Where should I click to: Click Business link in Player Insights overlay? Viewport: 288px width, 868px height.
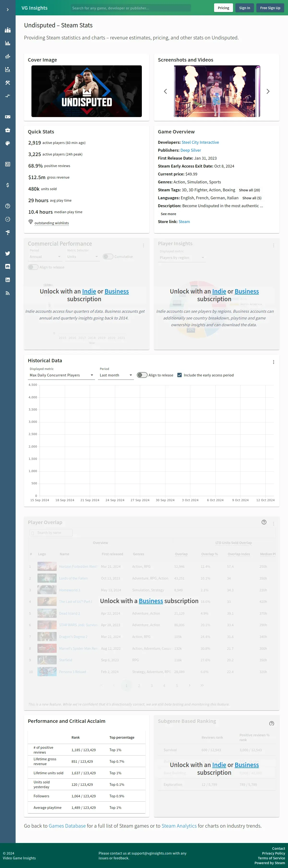point(247,292)
